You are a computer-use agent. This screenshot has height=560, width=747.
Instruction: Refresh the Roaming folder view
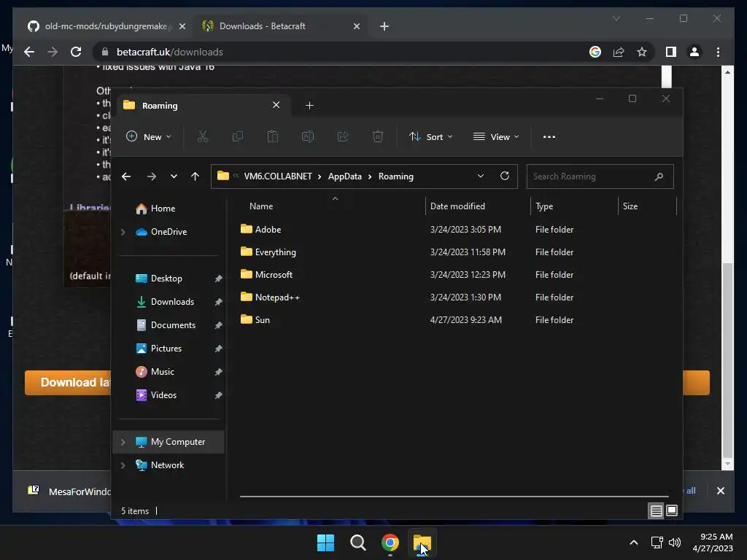[x=505, y=176]
